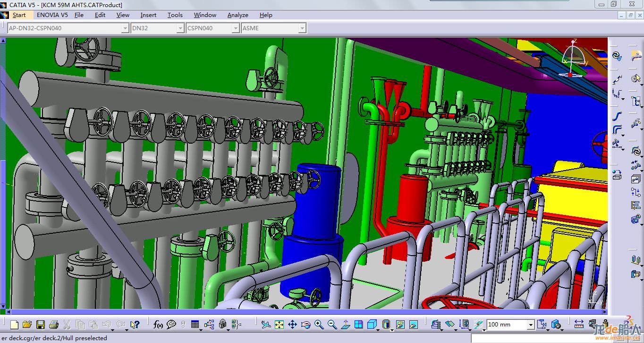Click the horizontal scrollbar under the 3D view
This screenshot has width=644, height=343.
coord(306,312)
